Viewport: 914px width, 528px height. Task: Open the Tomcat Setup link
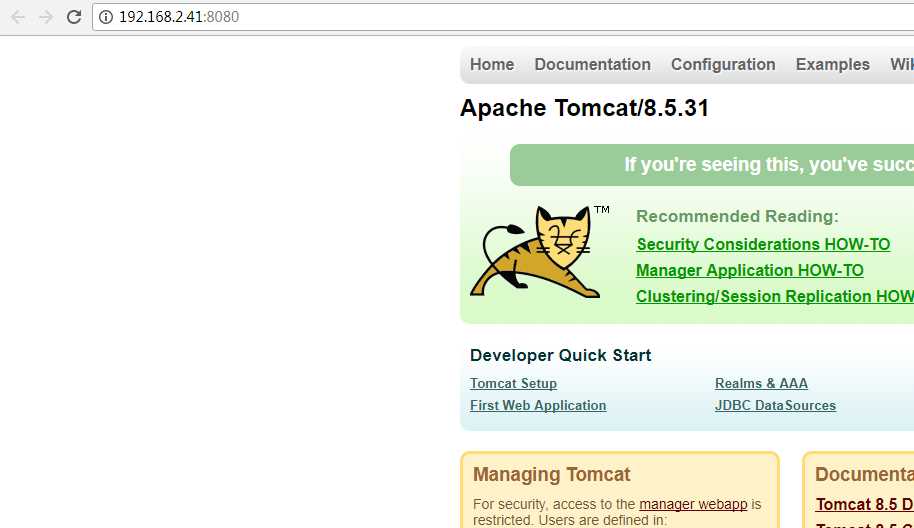[513, 383]
